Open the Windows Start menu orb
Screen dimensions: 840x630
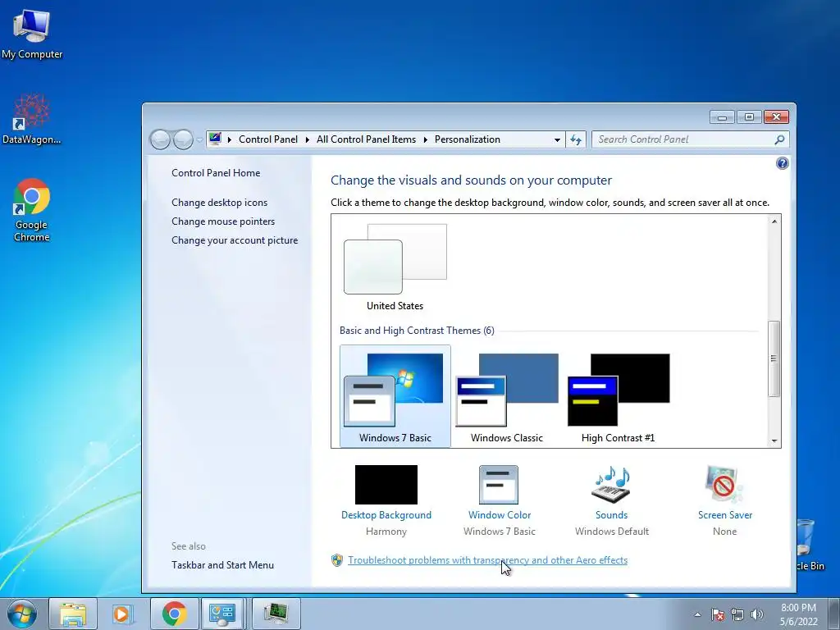[x=22, y=614]
